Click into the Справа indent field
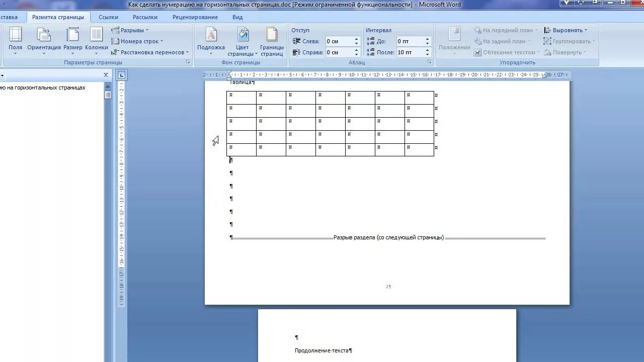This screenshot has width=644, height=362. 339,52
